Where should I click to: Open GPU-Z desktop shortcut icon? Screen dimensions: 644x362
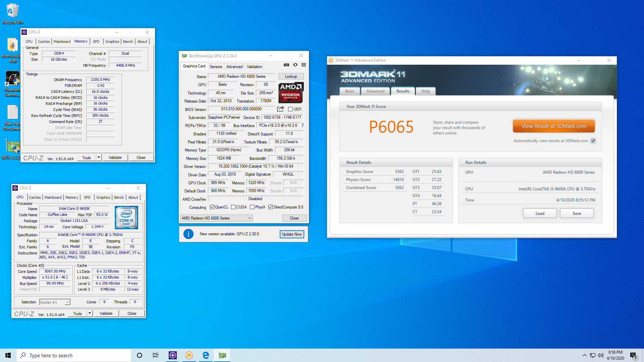[12, 150]
